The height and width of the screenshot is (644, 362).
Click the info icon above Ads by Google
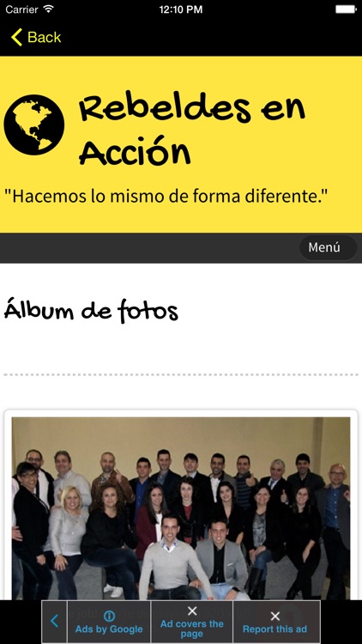[109, 616]
